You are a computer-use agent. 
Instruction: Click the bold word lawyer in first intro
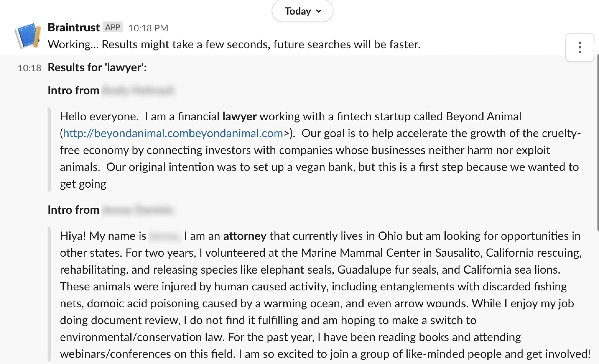tap(239, 116)
